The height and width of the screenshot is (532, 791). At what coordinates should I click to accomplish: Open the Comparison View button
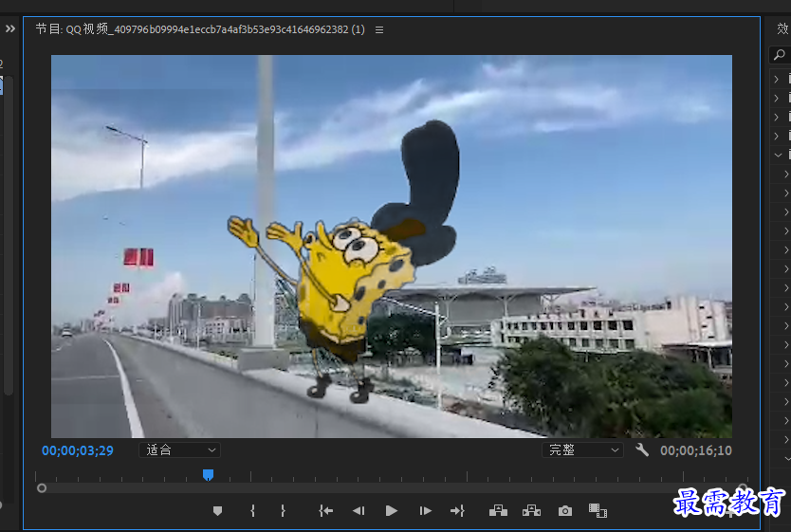coord(598,511)
